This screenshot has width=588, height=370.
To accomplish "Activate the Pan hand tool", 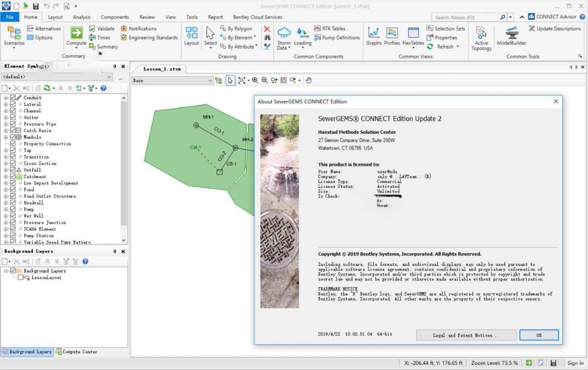I will coord(308,80).
